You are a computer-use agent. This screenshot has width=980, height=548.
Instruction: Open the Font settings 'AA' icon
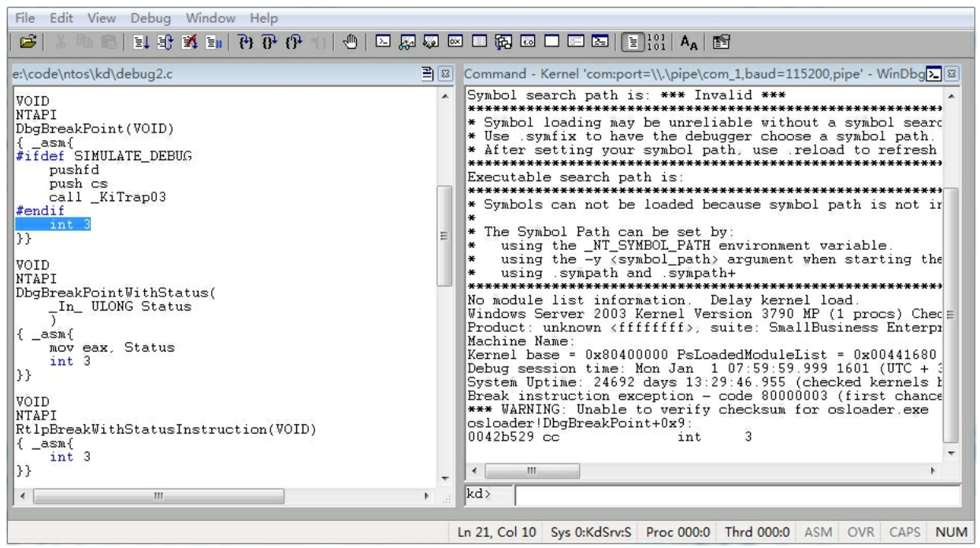point(689,42)
